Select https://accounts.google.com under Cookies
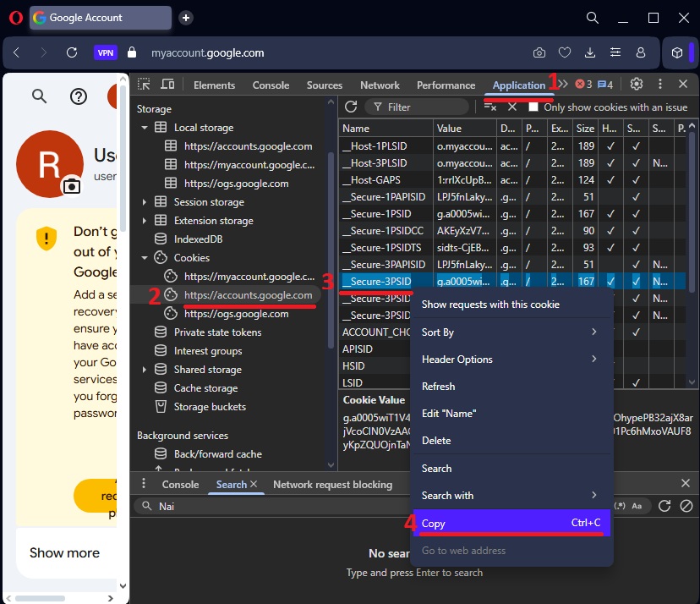 248,295
